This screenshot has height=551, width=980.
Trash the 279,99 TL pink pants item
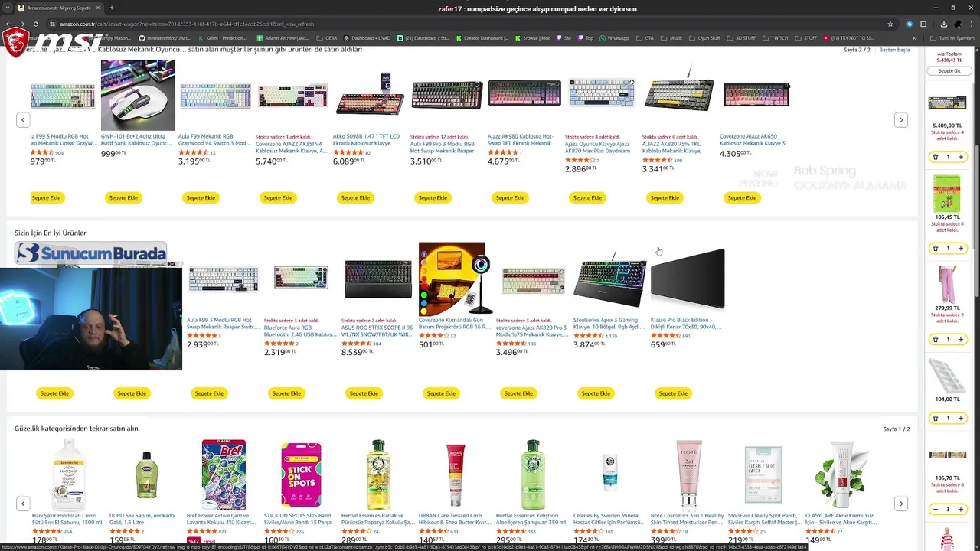[935, 339]
